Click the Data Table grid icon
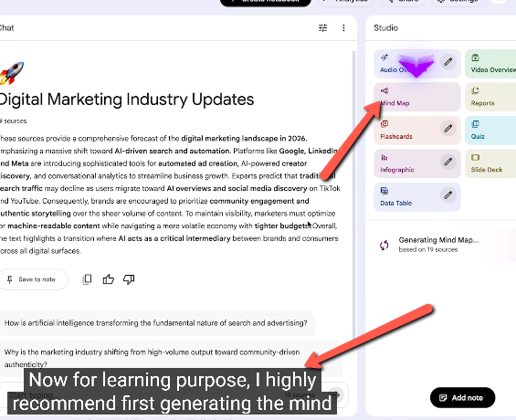Image resolution: width=516 pixels, height=420 pixels. tap(384, 191)
